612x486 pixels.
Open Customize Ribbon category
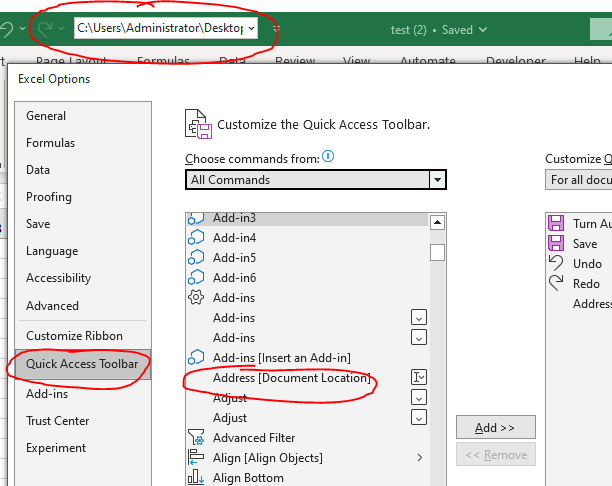74,336
